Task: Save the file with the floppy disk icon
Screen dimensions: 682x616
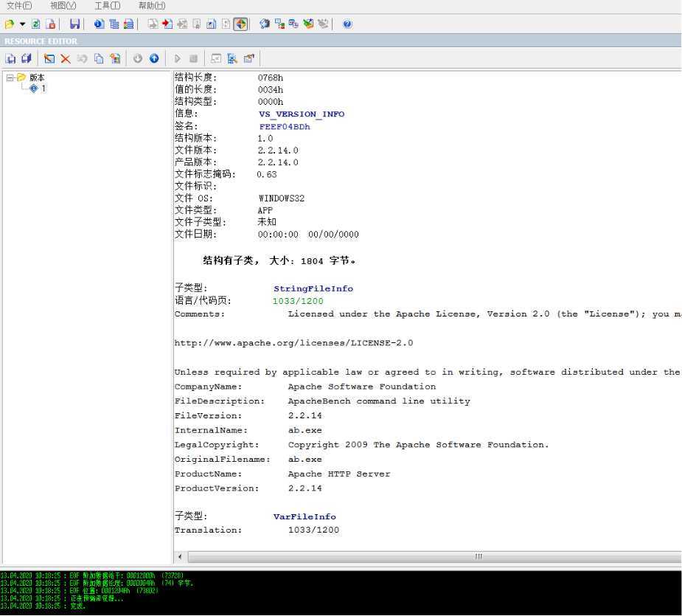Action: point(74,24)
